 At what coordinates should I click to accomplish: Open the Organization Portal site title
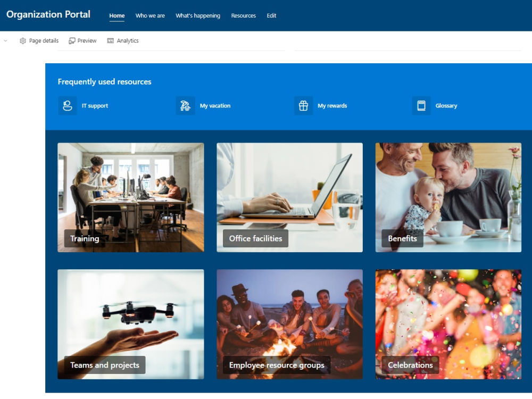click(x=48, y=14)
